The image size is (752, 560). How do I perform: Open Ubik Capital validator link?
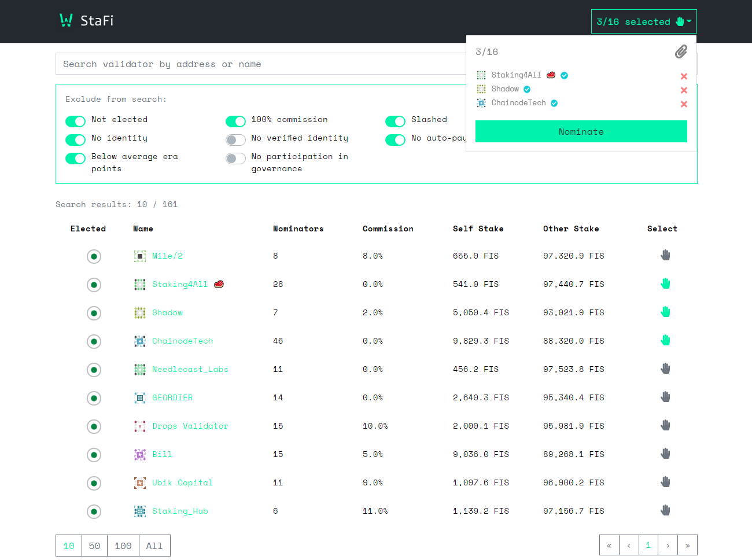182,482
